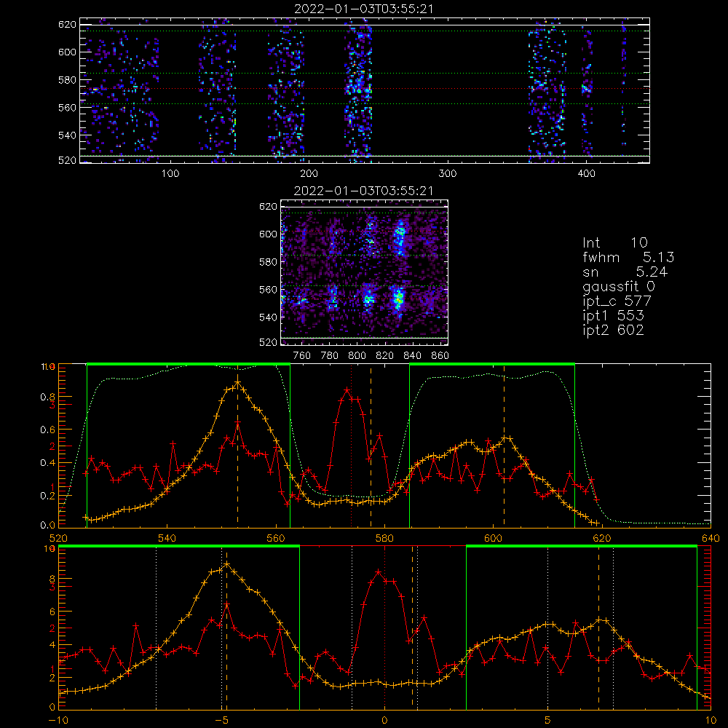Select the 'Int 10' readout
728x728 pixels.
click(615, 242)
